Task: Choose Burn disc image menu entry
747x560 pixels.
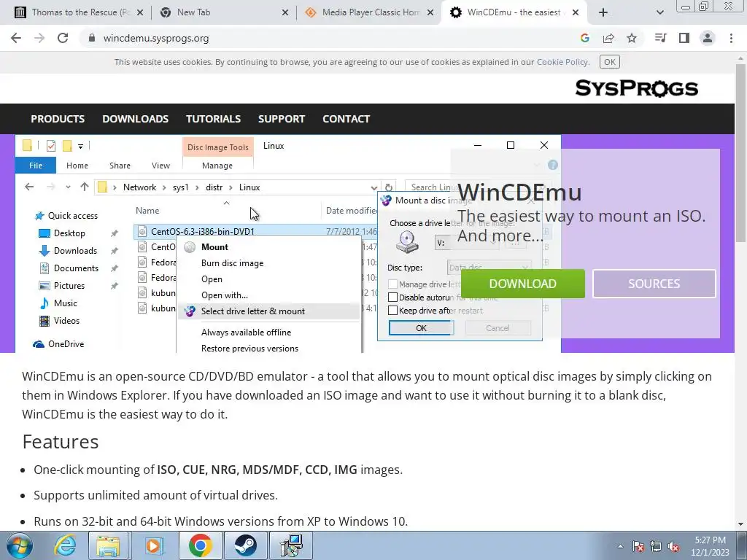Action: 232,262
